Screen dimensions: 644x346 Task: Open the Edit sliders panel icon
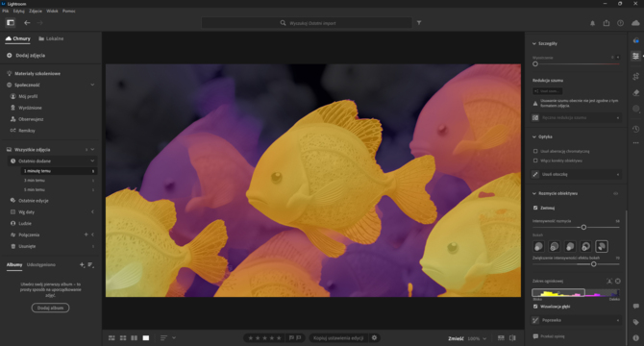pyautogui.click(x=635, y=57)
